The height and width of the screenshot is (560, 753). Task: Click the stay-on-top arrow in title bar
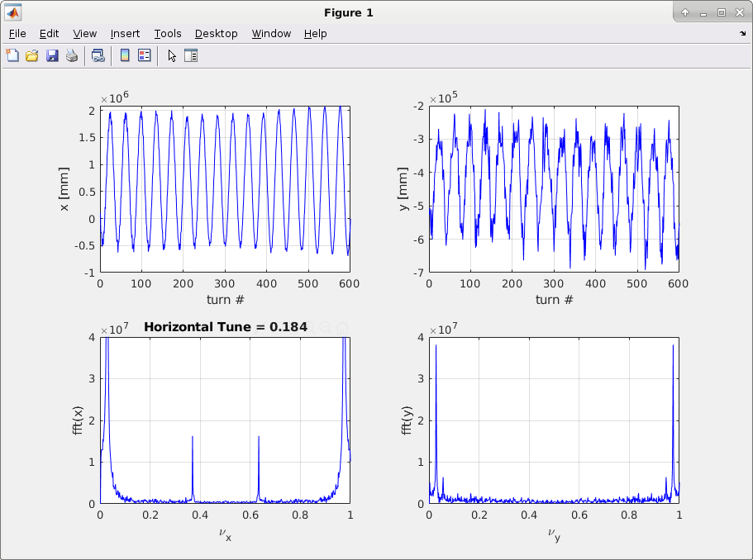[685, 12]
